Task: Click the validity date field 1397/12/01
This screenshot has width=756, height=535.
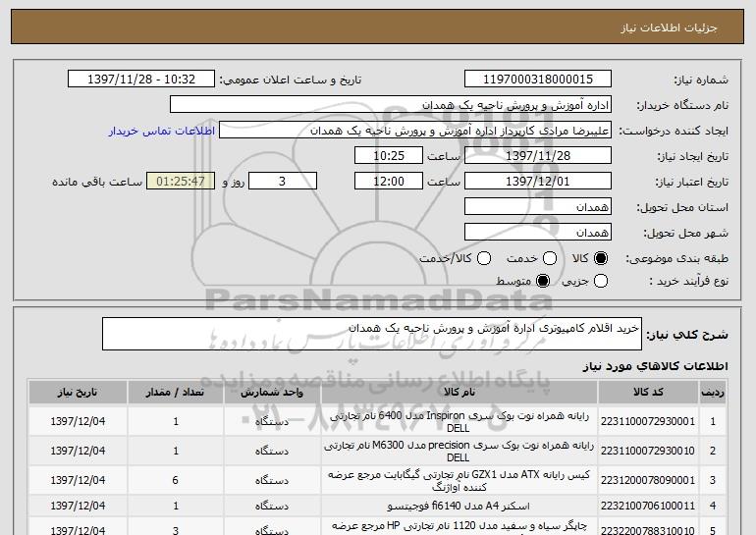Action: click(x=538, y=182)
